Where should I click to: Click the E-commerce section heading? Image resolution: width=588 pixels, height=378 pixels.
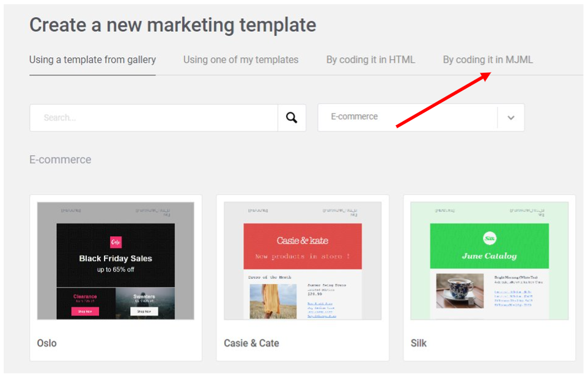[x=61, y=159]
